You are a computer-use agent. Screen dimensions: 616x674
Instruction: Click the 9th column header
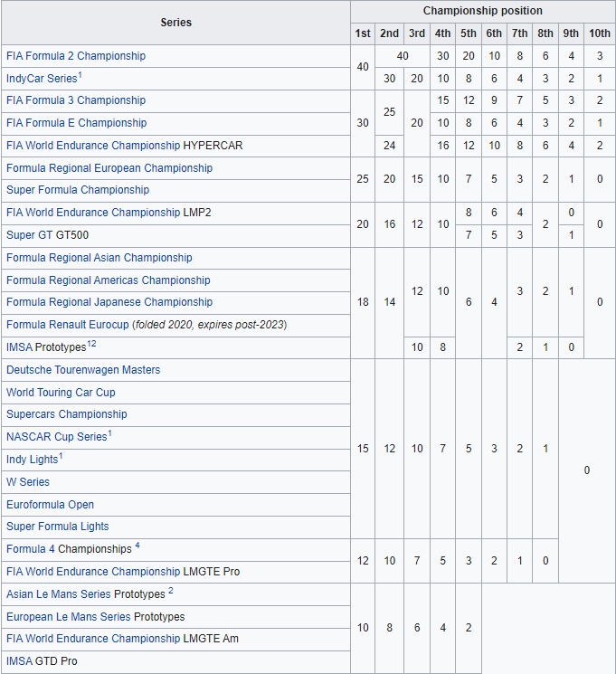571,33
